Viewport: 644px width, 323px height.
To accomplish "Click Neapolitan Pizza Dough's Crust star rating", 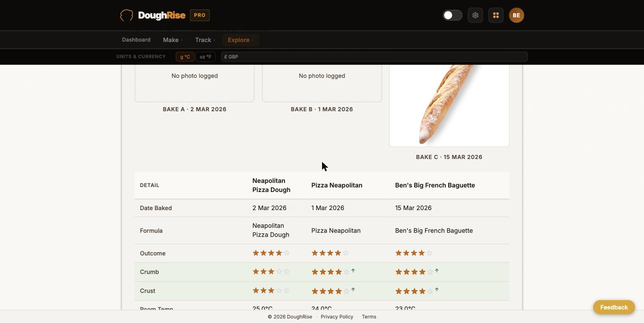I will pos(271,290).
